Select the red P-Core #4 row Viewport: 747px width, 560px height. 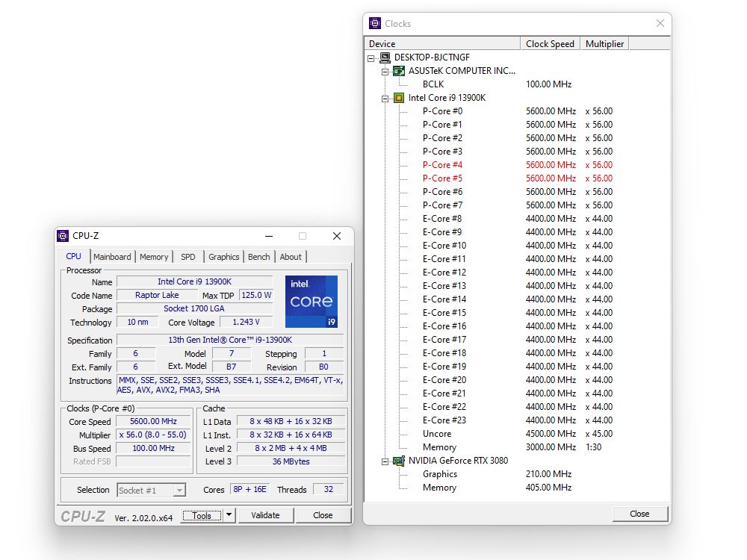pyautogui.click(x=518, y=165)
